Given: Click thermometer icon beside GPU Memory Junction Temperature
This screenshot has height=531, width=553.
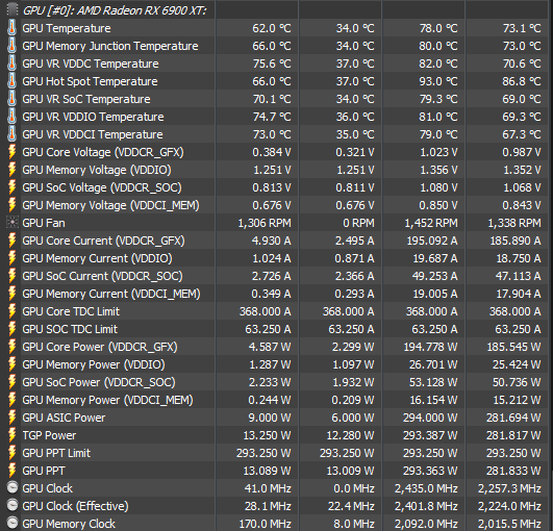Looking at the screenshot, I should (12, 45).
